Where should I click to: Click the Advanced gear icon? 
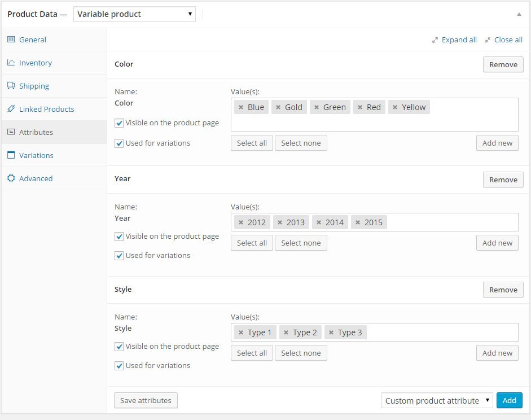[x=11, y=178]
